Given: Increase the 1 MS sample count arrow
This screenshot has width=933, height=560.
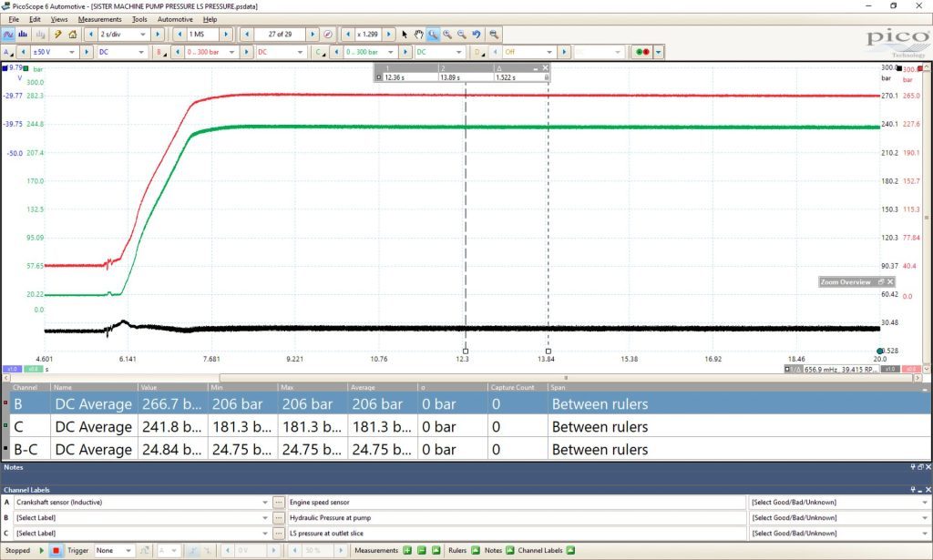Looking at the screenshot, I should click(x=226, y=35).
